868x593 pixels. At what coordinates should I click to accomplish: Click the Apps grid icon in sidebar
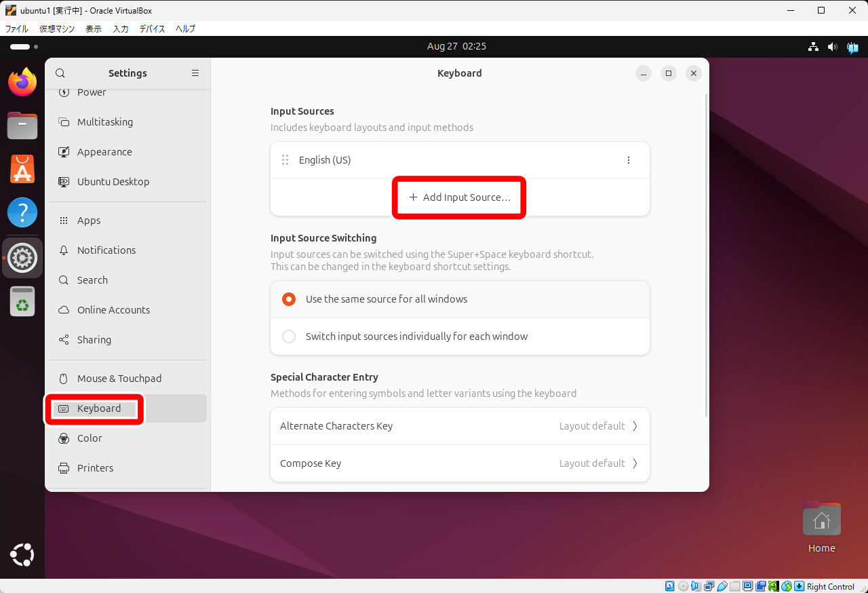(x=64, y=221)
